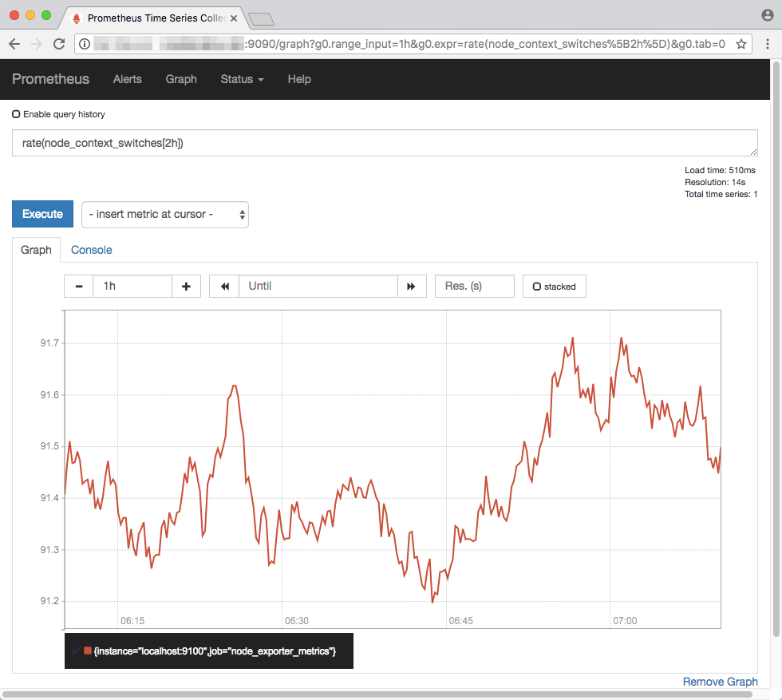Toggle the stacked graph checkbox
This screenshot has height=700, width=782.
[538, 286]
